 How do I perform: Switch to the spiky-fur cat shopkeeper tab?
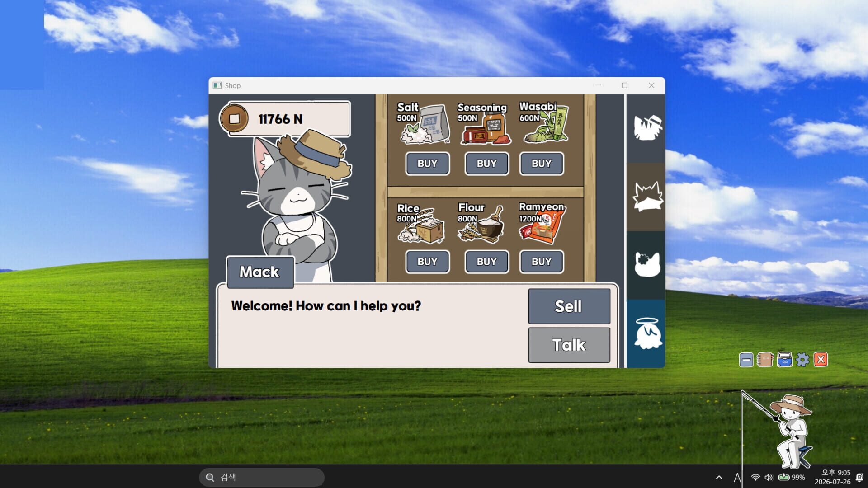click(x=646, y=197)
